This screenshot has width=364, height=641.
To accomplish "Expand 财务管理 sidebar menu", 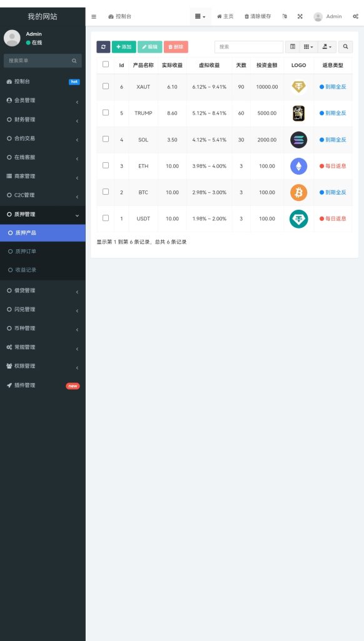I will click(43, 120).
